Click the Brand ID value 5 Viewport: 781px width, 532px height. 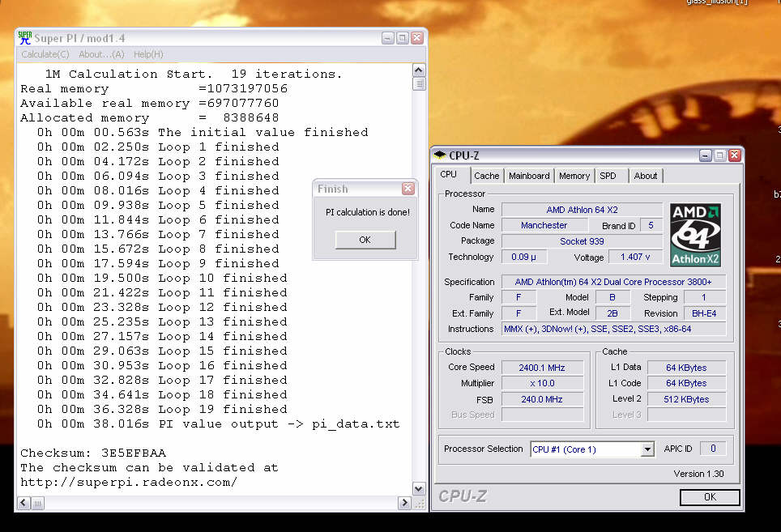(x=651, y=225)
